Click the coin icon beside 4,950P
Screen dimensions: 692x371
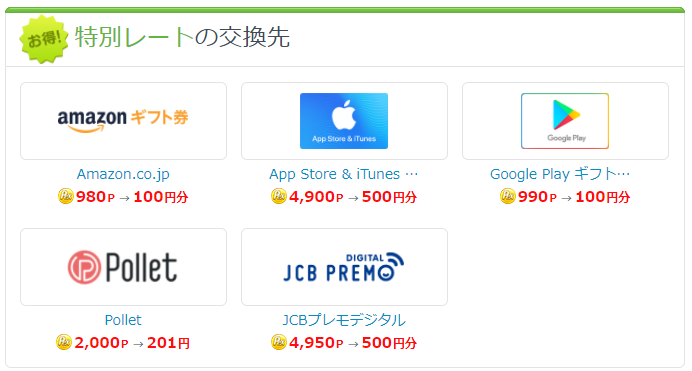pyautogui.click(x=279, y=342)
